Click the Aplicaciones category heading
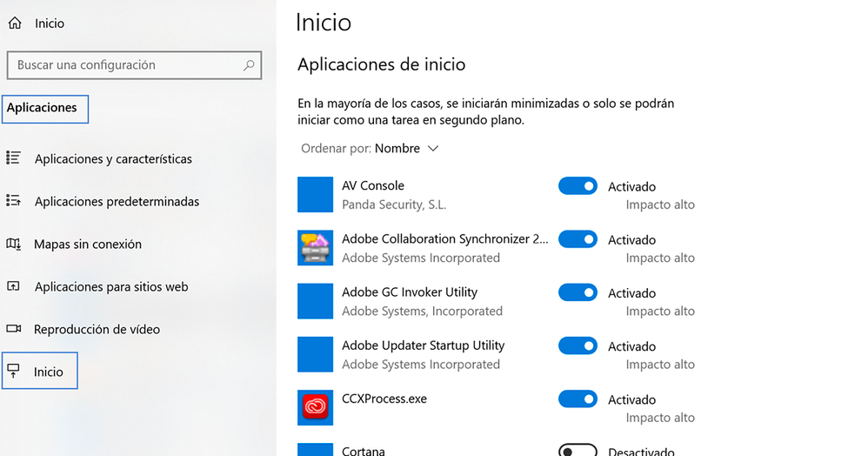 pyautogui.click(x=42, y=108)
